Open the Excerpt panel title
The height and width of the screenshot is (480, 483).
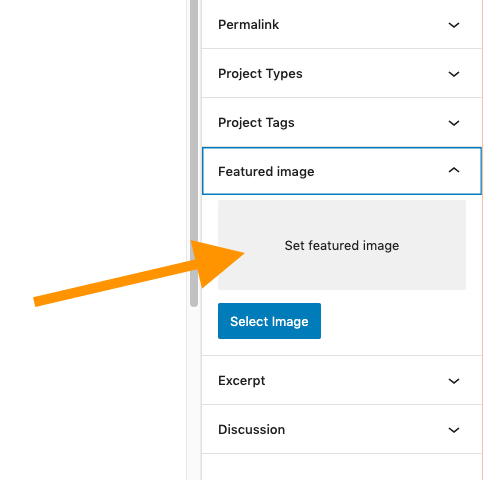click(242, 381)
